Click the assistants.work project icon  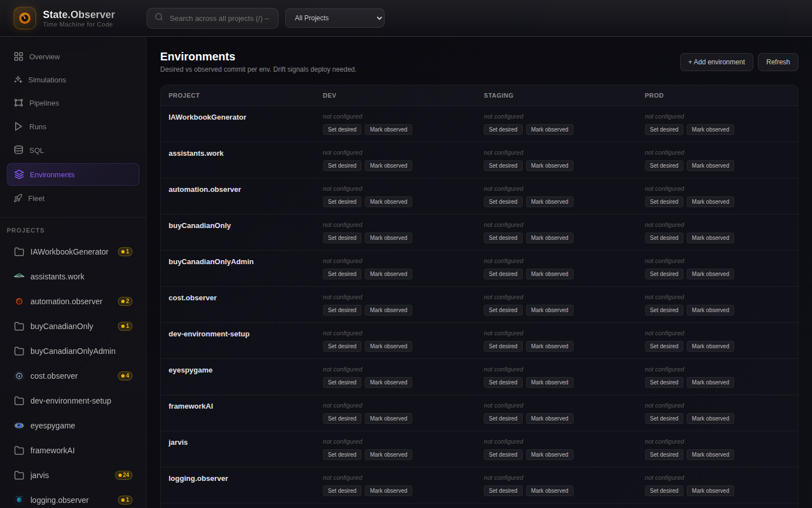coord(19,277)
